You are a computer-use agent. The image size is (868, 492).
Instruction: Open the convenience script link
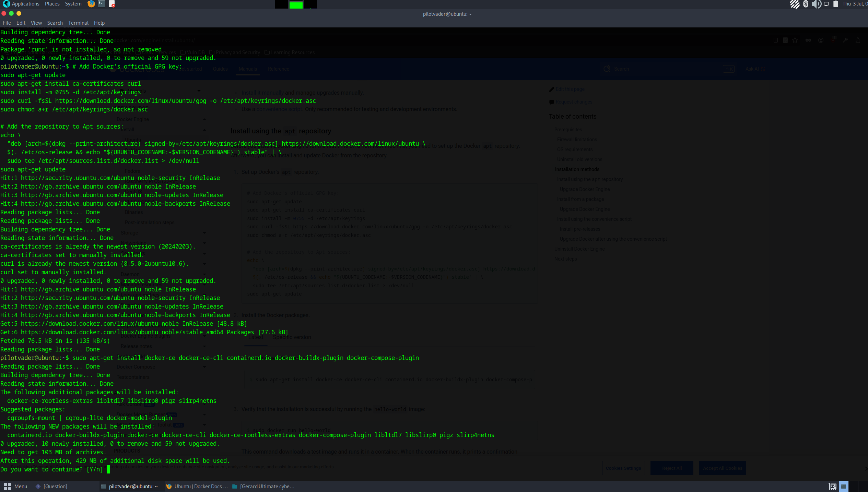click(279, 109)
